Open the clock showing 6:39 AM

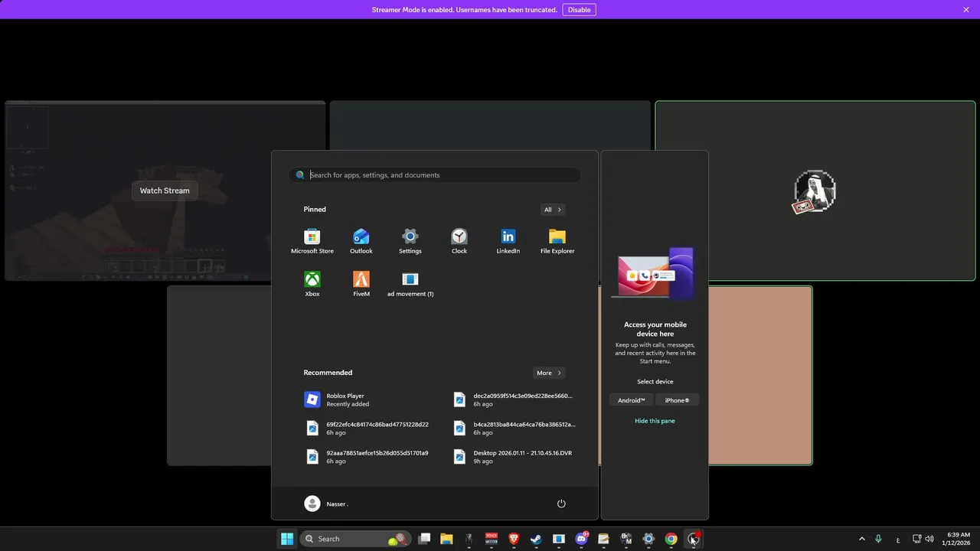[958, 539]
